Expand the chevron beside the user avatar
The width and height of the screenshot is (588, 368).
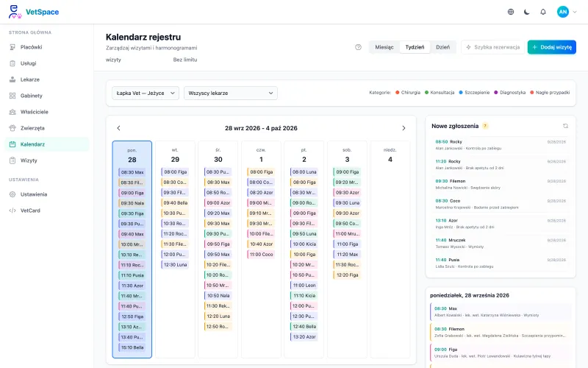coord(575,12)
